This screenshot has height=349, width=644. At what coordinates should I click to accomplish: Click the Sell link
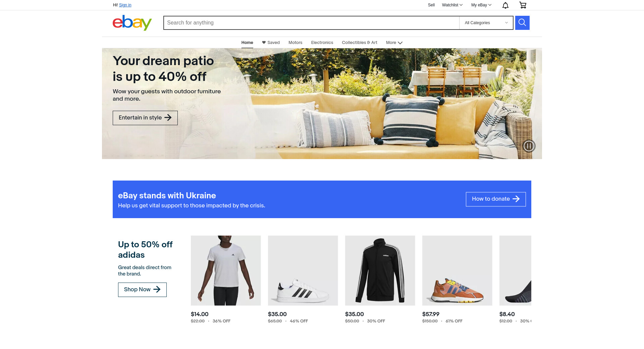pyautogui.click(x=431, y=5)
